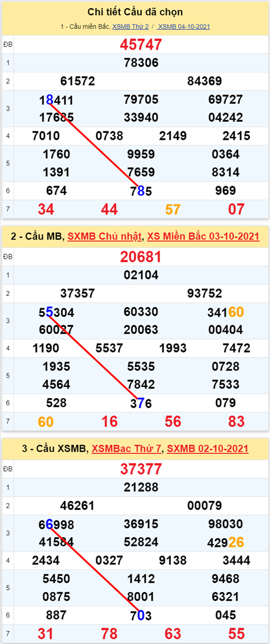
Task: Click orange 60 in the seventh prize row
Action: click(46, 422)
